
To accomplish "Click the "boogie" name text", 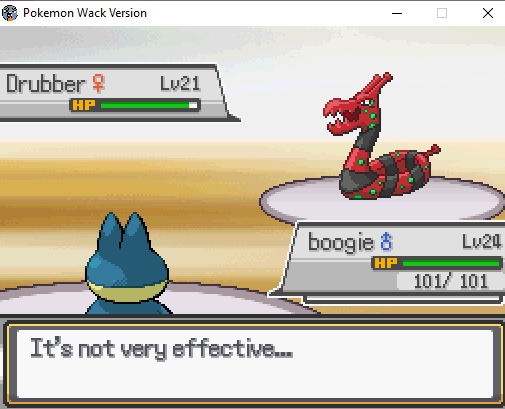I will [x=341, y=242].
